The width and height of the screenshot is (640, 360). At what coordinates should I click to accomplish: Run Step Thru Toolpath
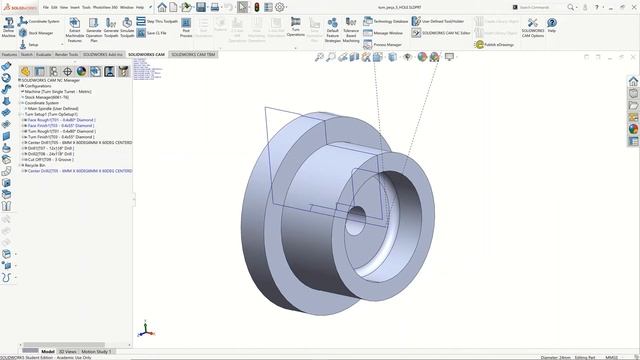(157, 21)
